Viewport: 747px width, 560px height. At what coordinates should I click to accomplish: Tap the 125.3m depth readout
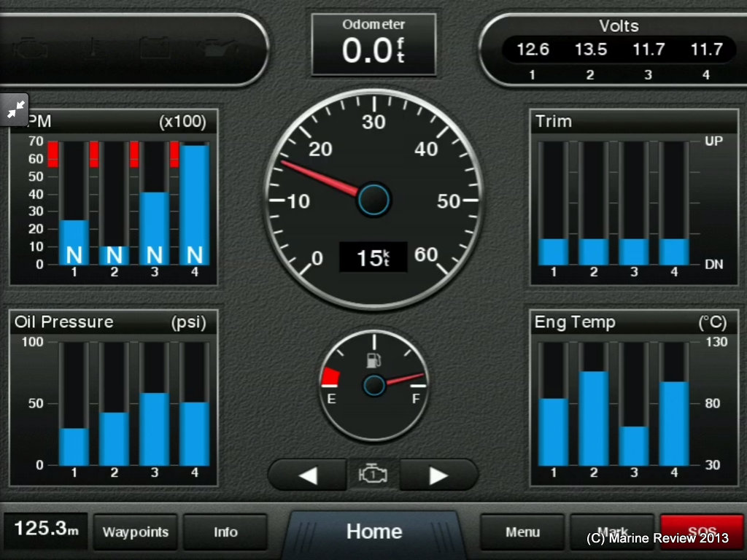point(46,529)
